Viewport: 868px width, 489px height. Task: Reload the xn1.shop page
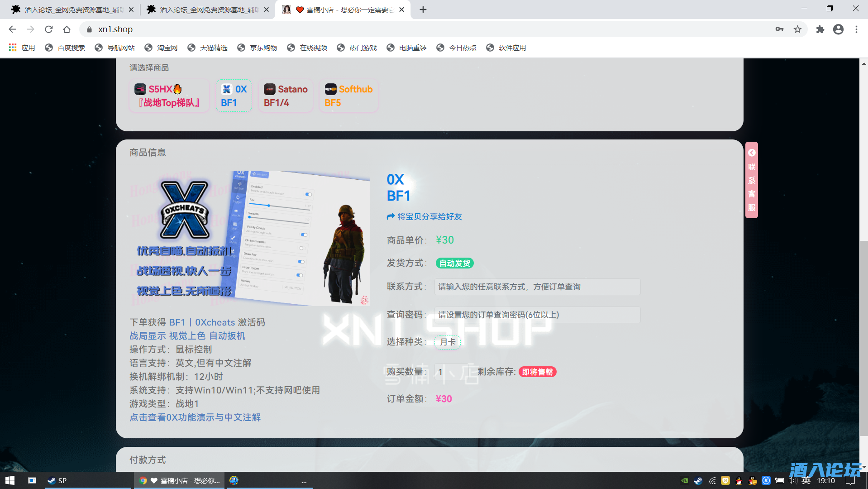tap(49, 29)
